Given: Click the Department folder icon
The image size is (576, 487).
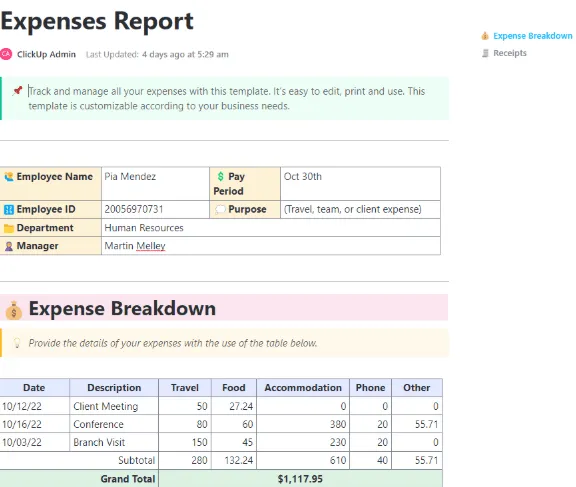Looking at the screenshot, I should pyautogui.click(x=9, y=228).
